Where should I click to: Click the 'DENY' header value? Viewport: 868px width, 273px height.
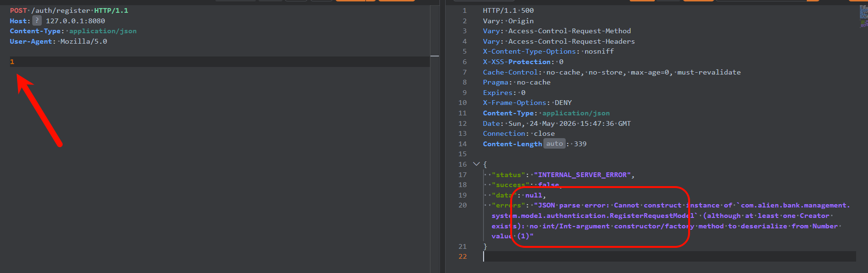[563, 103]
